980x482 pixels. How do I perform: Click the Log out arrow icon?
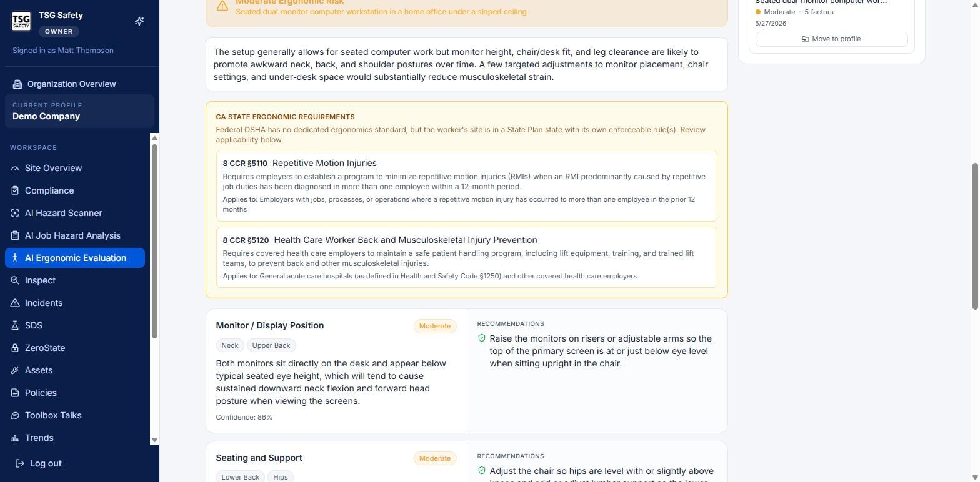tap(20, 463)
